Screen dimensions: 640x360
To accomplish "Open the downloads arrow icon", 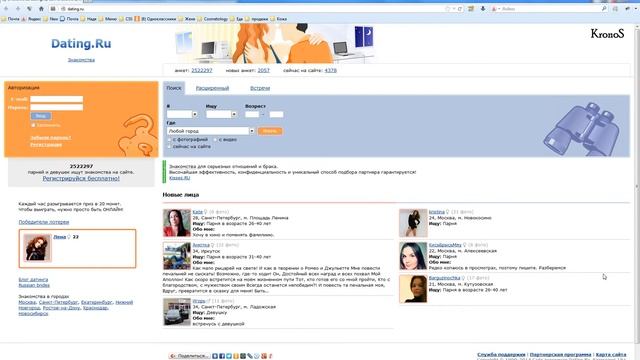I will pos(483,9).
